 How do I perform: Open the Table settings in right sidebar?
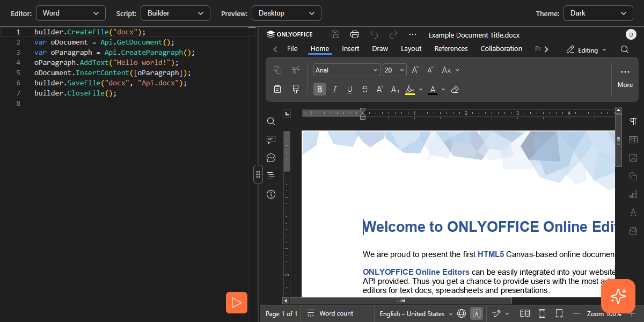[x=633, y=140]
